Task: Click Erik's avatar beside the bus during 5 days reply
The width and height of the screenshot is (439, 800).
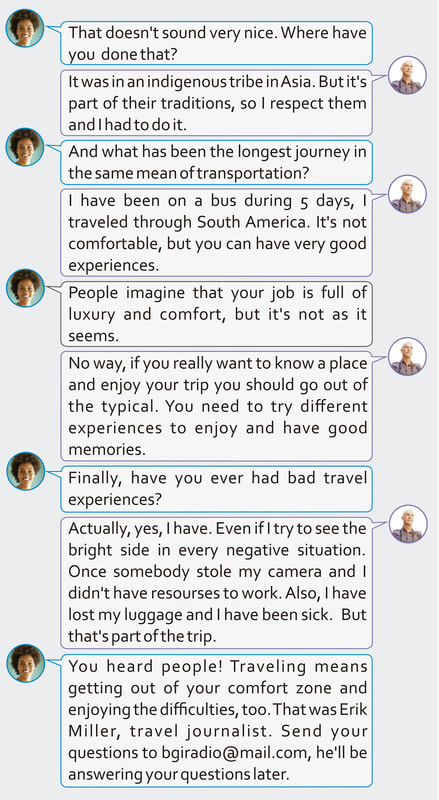Action: click(407, 194)
